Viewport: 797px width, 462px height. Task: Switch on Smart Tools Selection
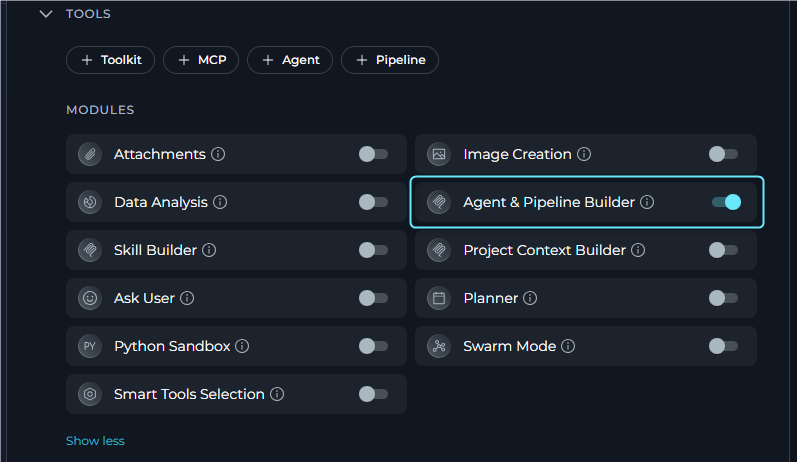(x=373, y=394)
